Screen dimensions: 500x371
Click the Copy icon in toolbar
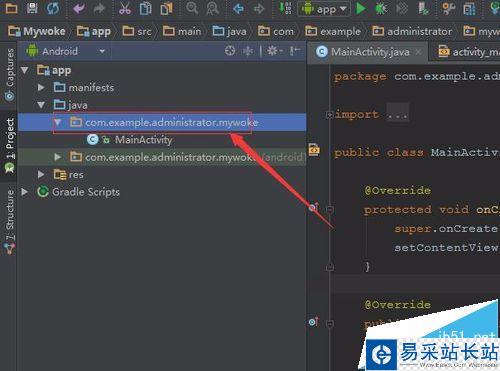(x=145, y=8)
